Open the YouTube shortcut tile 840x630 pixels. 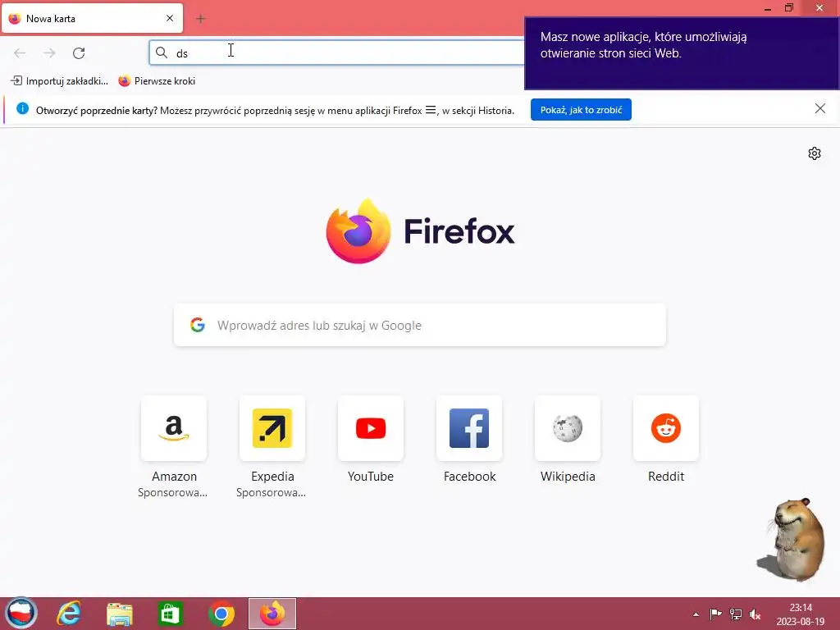371,428
